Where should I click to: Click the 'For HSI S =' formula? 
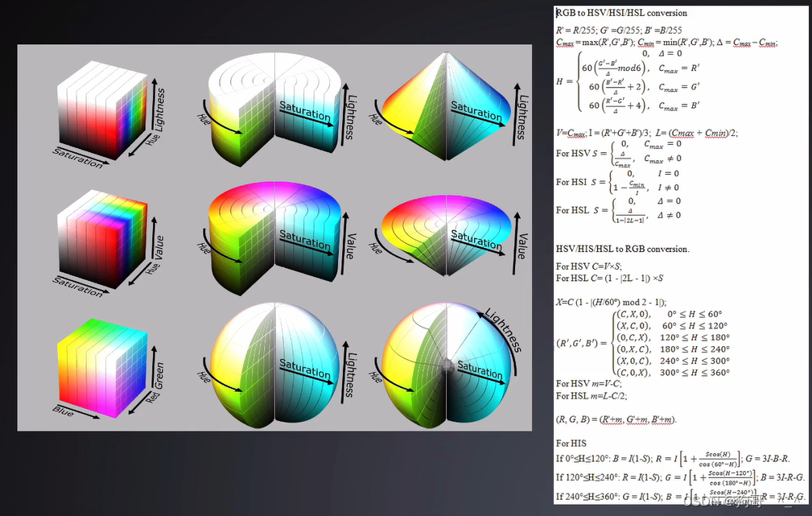(618, 183)
